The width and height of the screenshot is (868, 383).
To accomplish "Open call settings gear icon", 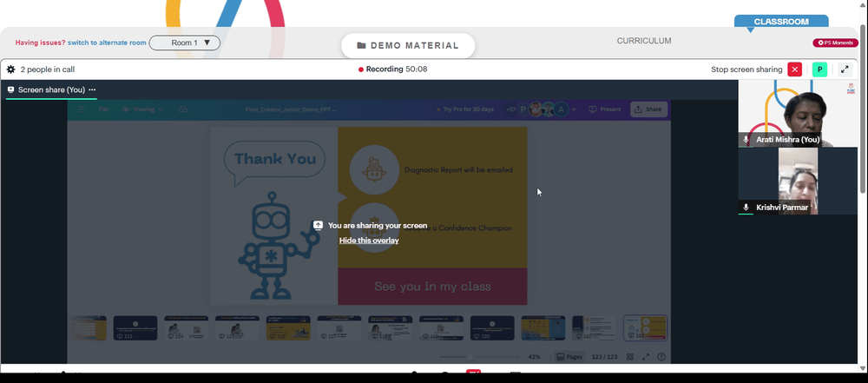I will [x=10, y=69].
